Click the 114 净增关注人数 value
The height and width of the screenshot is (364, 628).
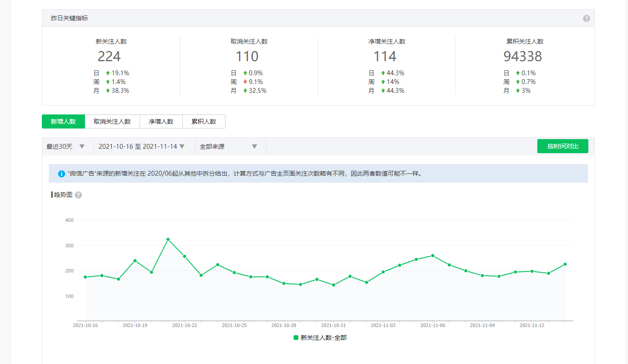385,56
